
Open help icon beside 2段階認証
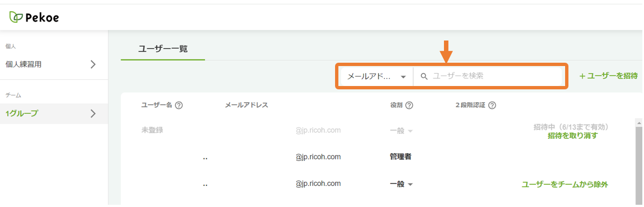[x=492, y=105]
